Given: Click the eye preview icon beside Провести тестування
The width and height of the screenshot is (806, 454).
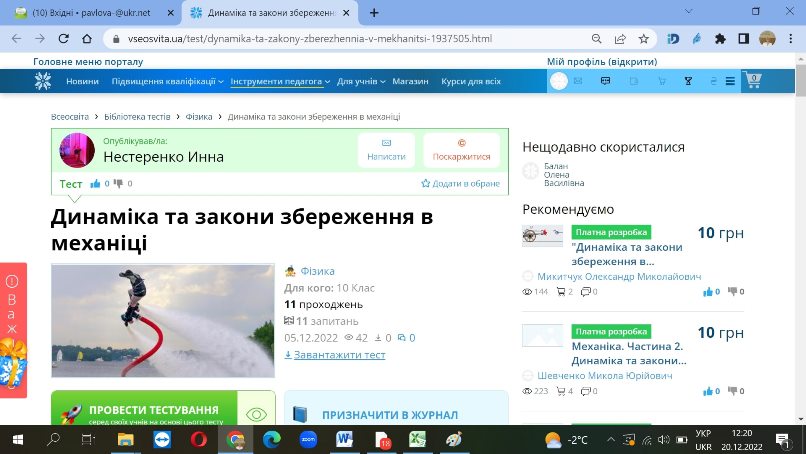Looking at the screenshot, I should tap(256, 414).
